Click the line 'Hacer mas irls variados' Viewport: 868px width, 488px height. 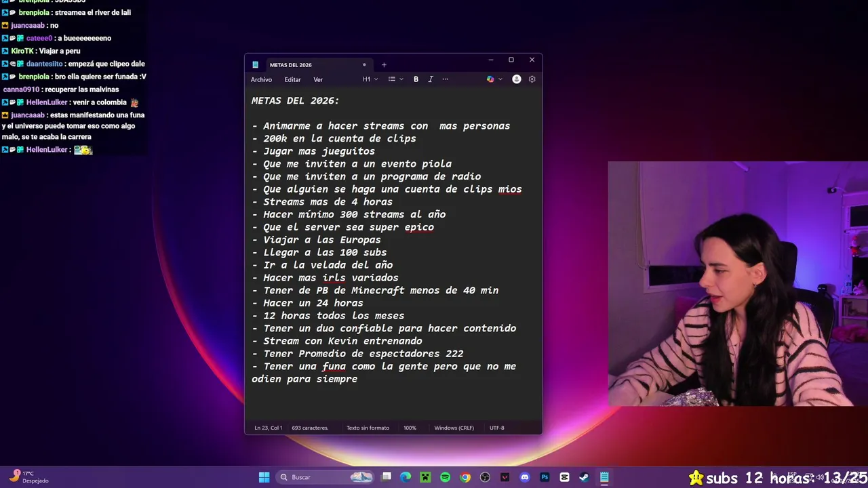click(325, 278)
